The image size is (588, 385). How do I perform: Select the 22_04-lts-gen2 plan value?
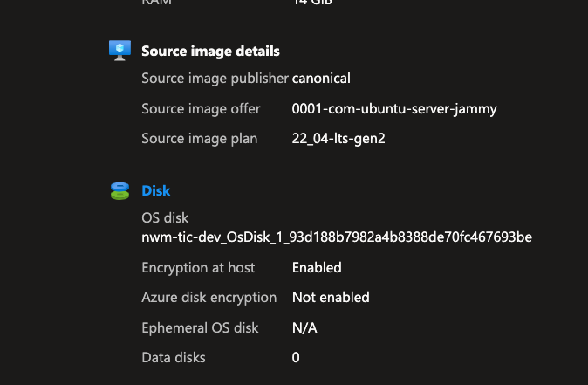[x=338, y=139]
